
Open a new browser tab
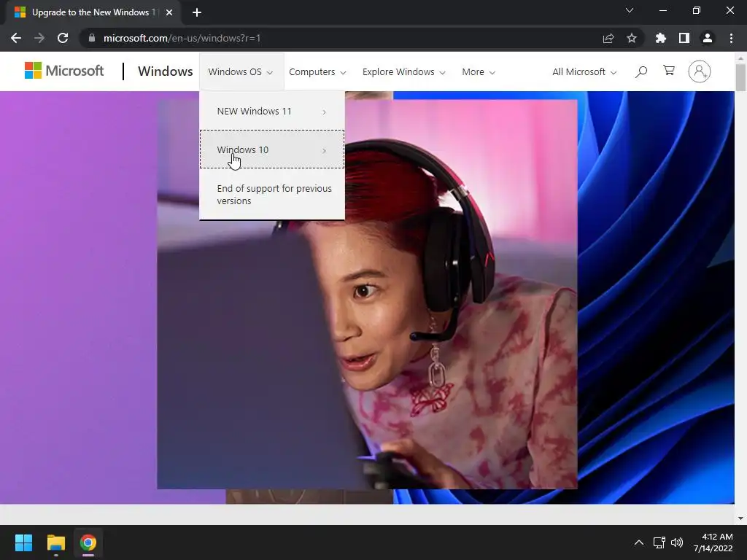197,12
